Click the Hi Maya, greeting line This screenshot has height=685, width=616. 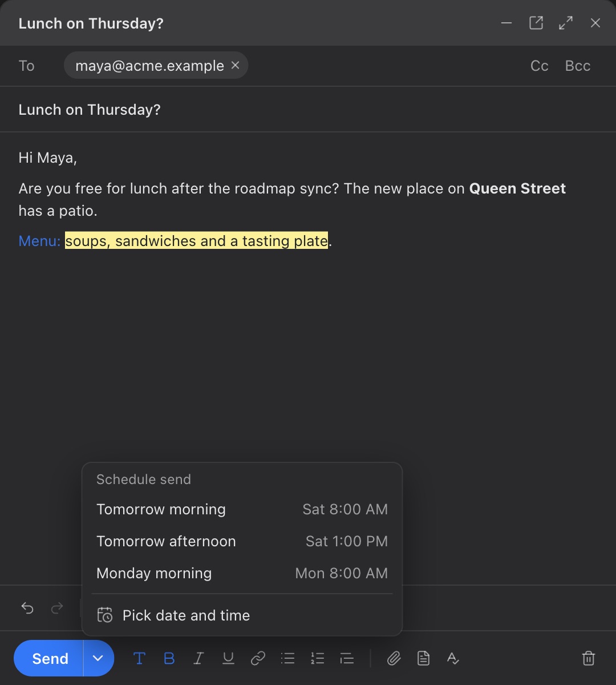pos(48,158)
